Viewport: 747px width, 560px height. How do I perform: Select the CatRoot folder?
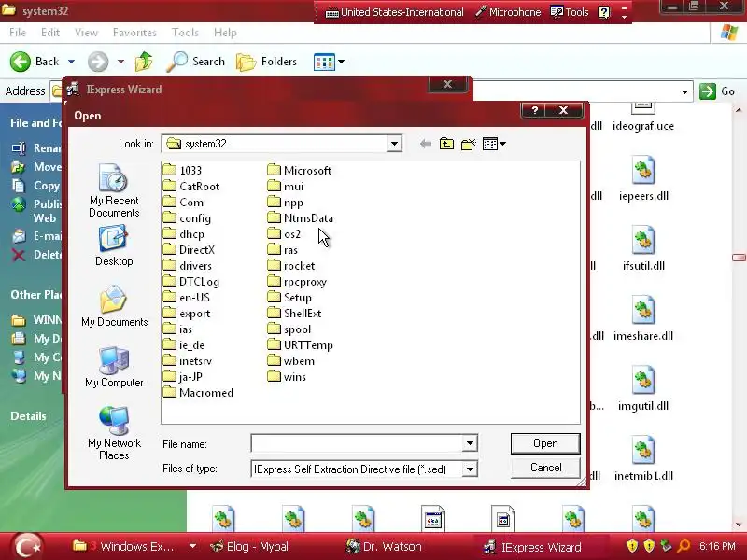191,186
